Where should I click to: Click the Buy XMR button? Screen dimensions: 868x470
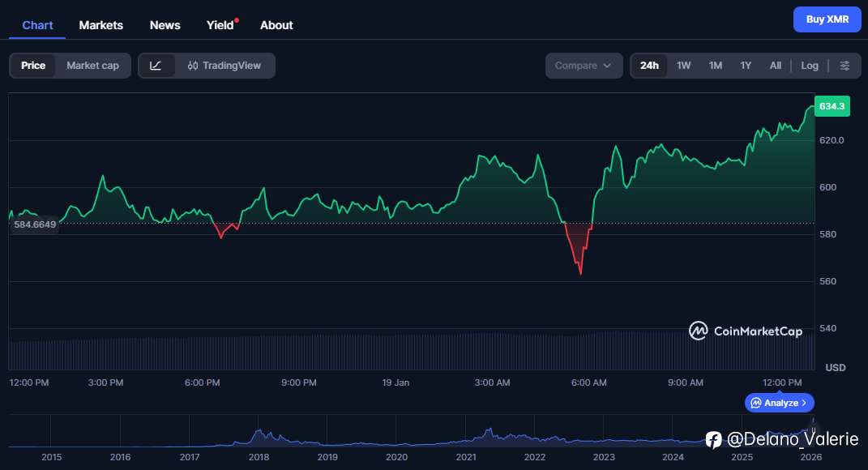827,19
